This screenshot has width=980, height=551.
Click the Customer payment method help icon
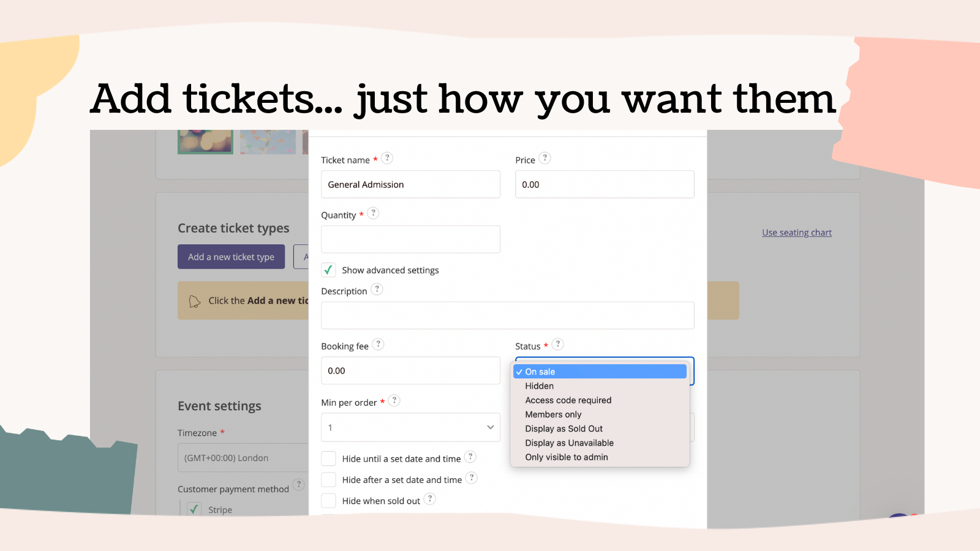pos(300,484)
